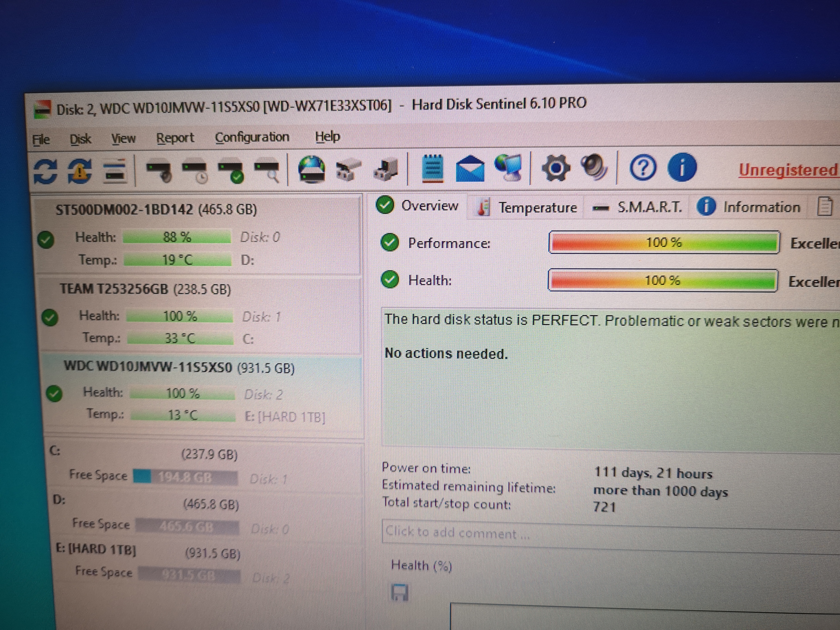This screenshot has height=630, width=840.
Task: Switch to the Overview tab
Action: [417, 205]
